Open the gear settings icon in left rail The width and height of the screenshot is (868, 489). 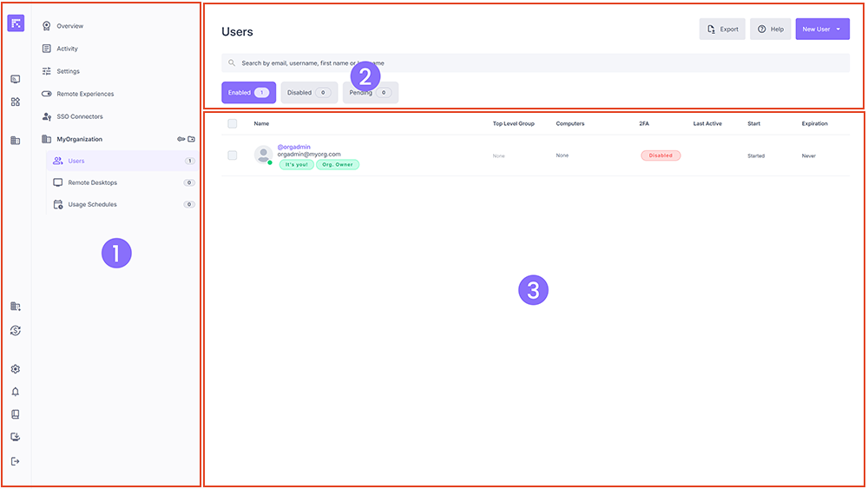[15, 369]
